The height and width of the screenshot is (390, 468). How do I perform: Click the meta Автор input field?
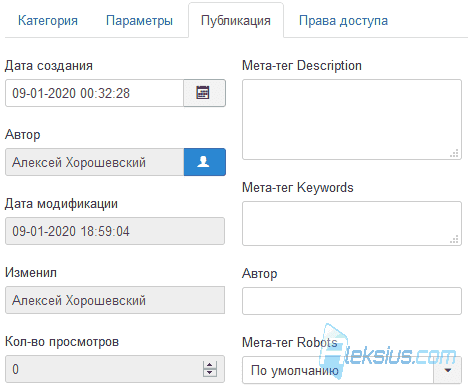[352, 301]
